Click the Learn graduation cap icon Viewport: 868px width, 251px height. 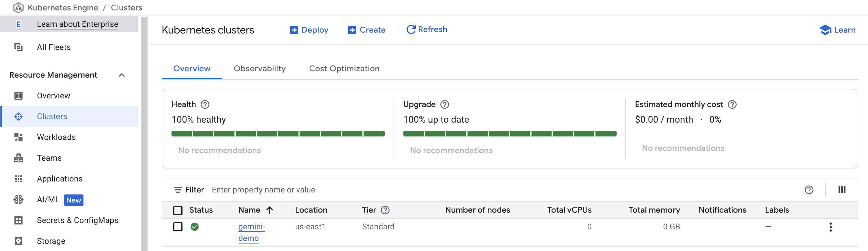click(x=825, y=30)
